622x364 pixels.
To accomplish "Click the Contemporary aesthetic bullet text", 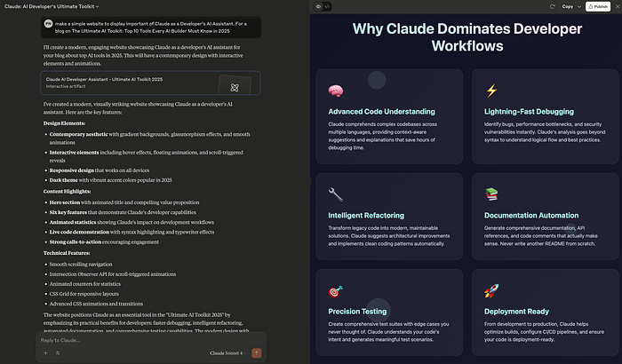I will click(149, 138).
